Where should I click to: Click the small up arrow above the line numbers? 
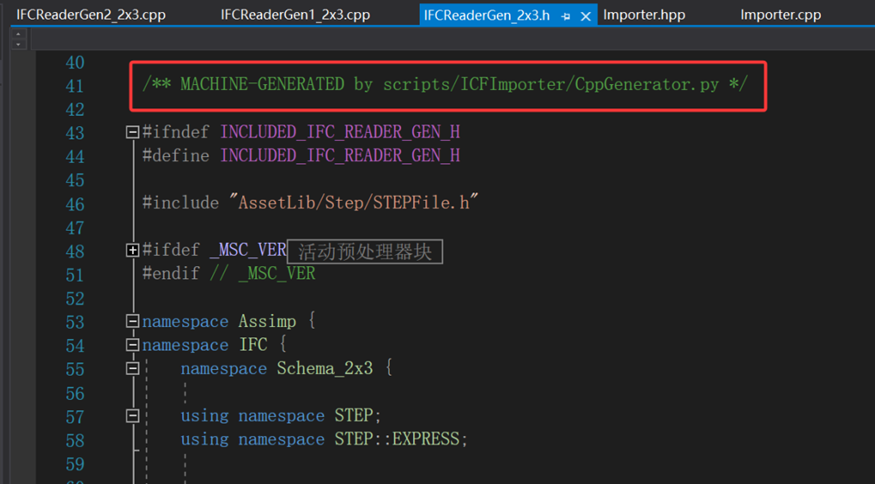pyautogui.click(x=18, y=34)
